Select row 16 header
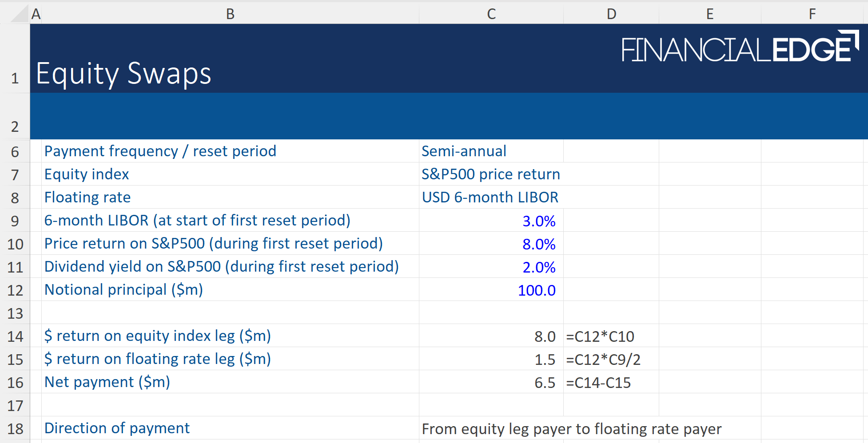The height and width of the screenshot is (443, 868). point(15,382)
